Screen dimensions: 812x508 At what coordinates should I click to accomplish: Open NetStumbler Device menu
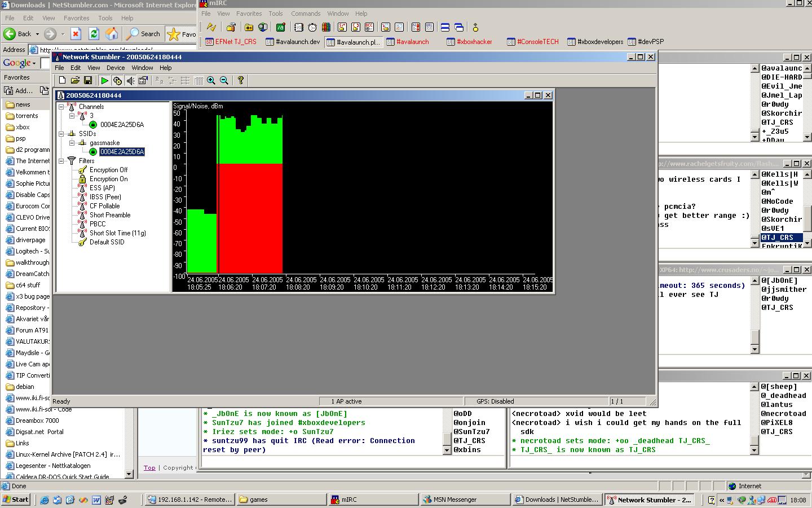[x=116, y=68]
